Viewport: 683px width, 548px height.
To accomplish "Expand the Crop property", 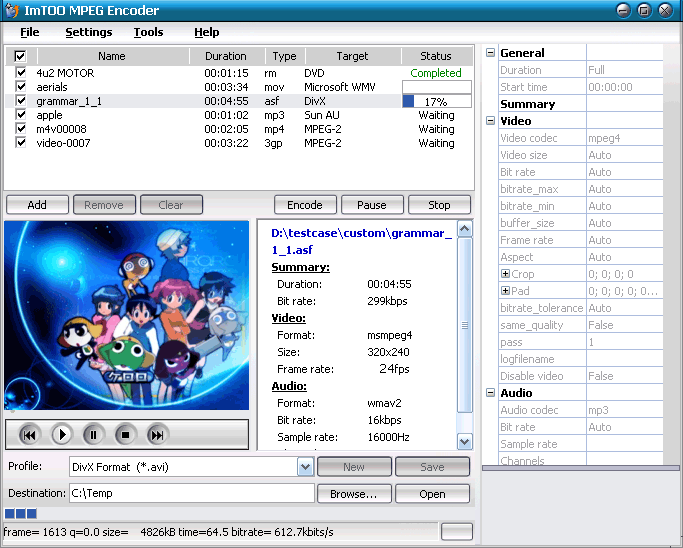I will pyautogui.click(x=505, y=274).
